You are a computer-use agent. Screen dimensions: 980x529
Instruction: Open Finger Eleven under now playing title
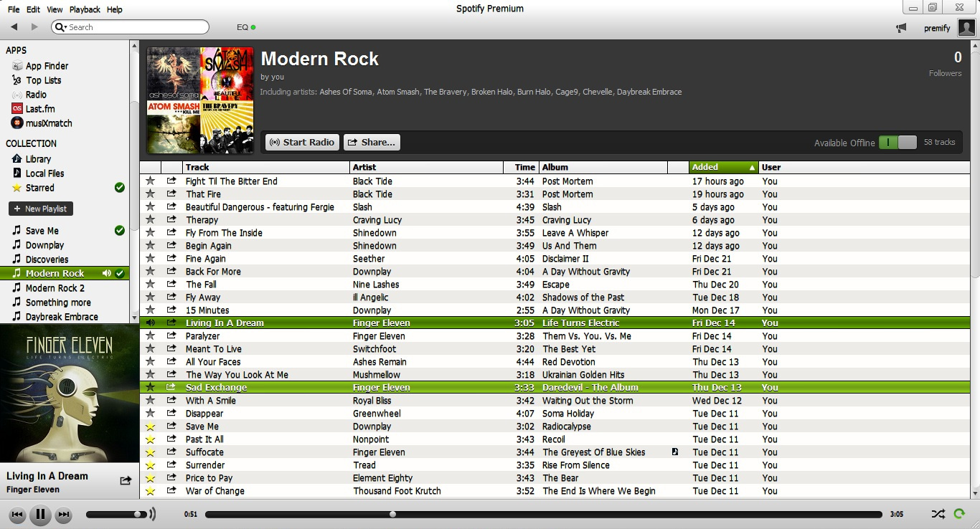pos(33,490)
